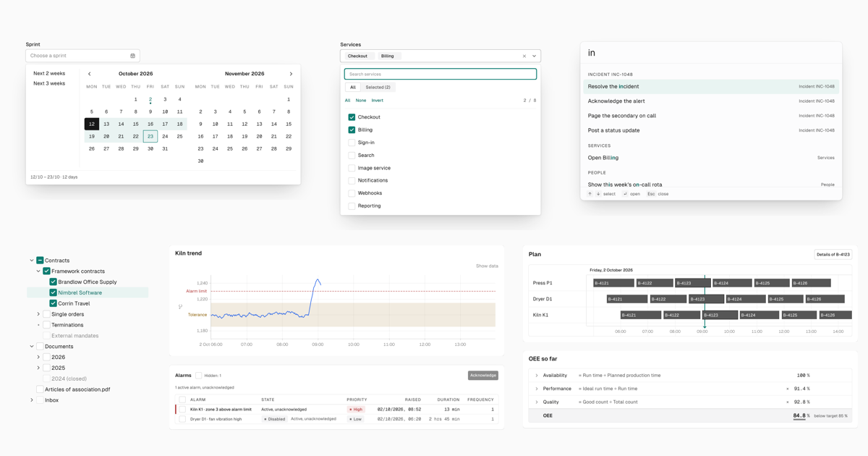Pick the Next 2 weeks preset
Viewport: 868px width, 456px height.
coord(49,73)
